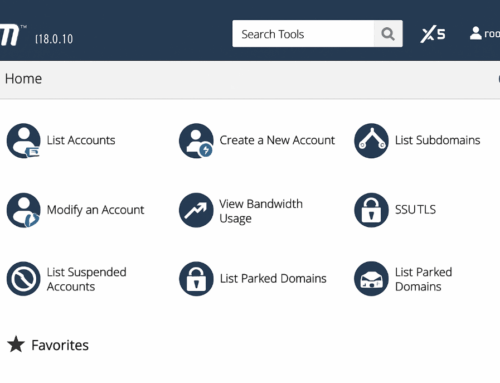
Task: Open the List Accounts icon
Action: coord(23,141)
